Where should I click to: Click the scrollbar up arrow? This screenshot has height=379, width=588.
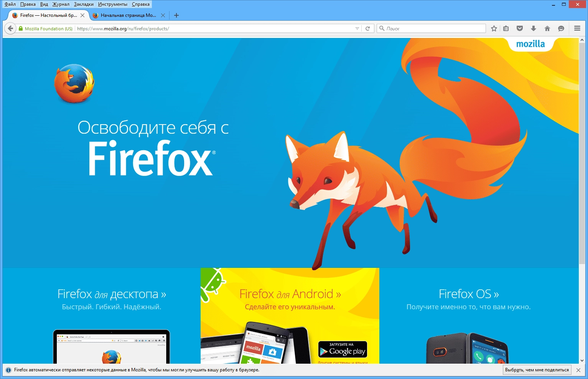(582, 40)
